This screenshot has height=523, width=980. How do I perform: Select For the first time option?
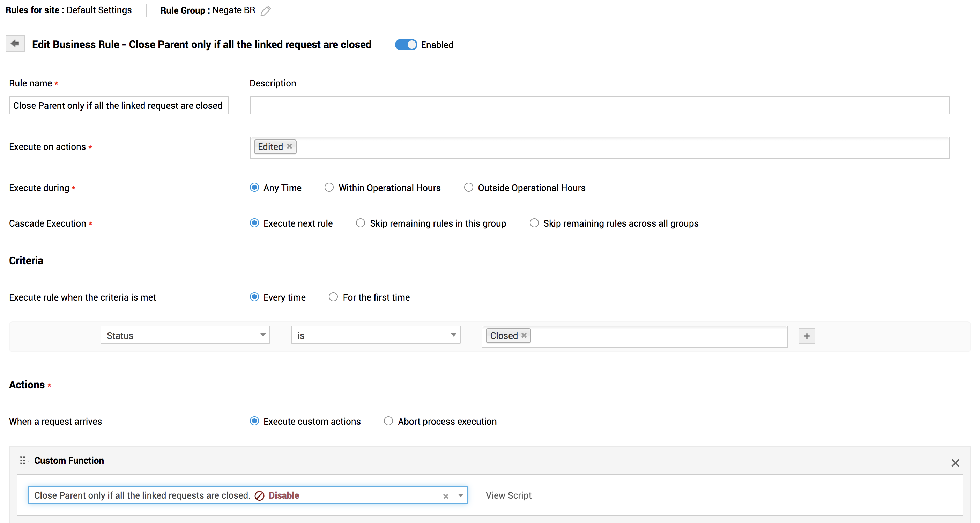click(333, 297)
